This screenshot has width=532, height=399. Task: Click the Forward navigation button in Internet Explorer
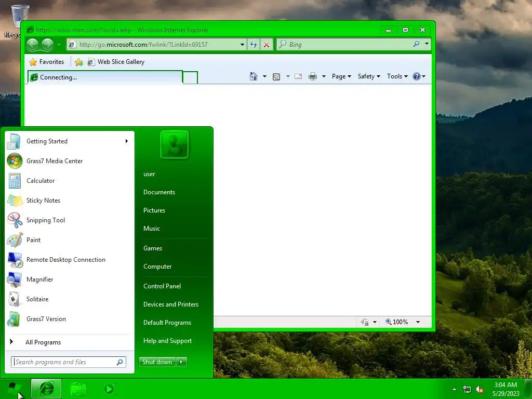pos(47,45)
